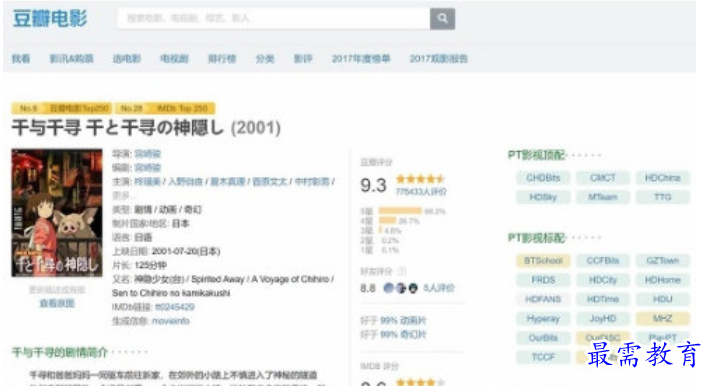Open the 电视剧 nav item
Image resolution: width=709 pixels, height=386 pixels.
[x=174, y=59]
